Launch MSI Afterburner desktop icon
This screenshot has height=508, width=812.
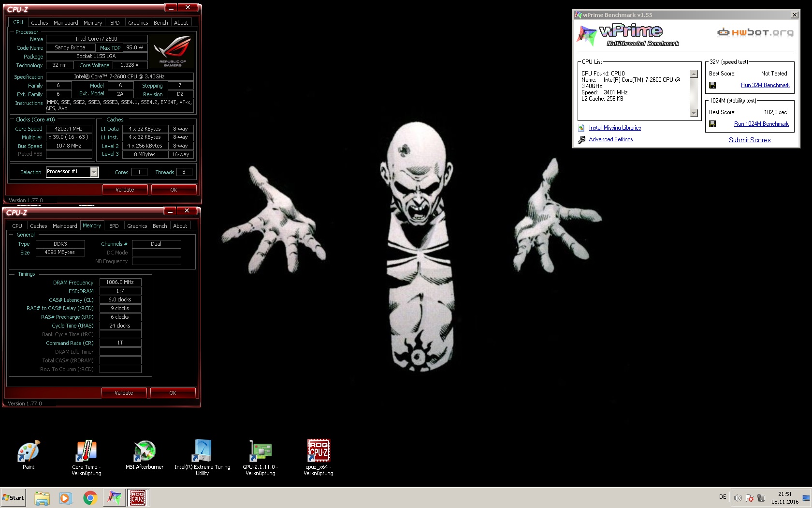pyautogui.click(x=145, y=454)
